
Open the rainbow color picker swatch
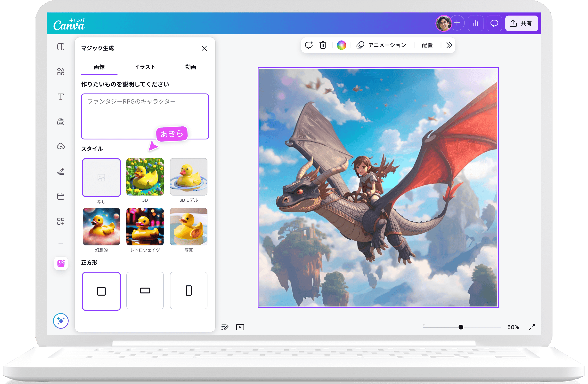(x=341, y=45)
